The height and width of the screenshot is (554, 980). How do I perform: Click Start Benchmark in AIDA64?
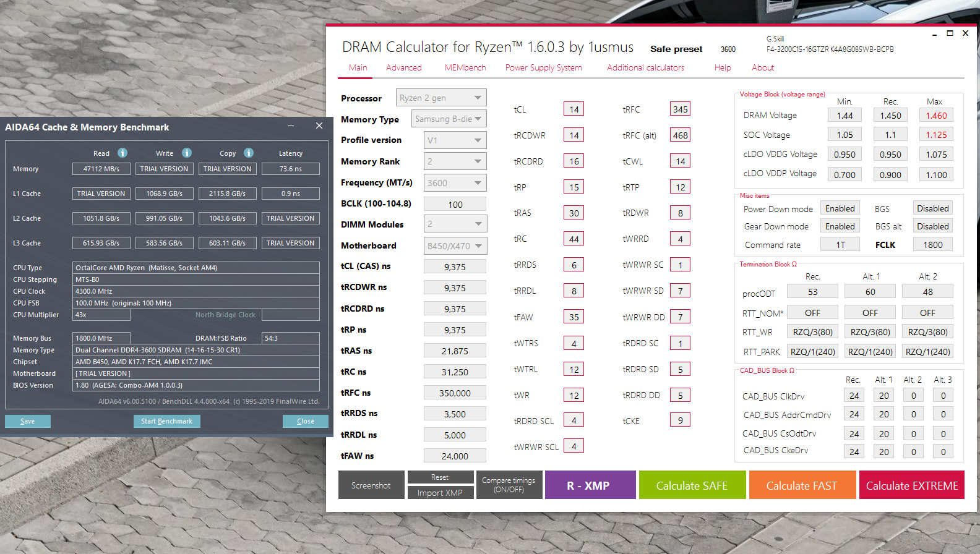click(166, 421)
